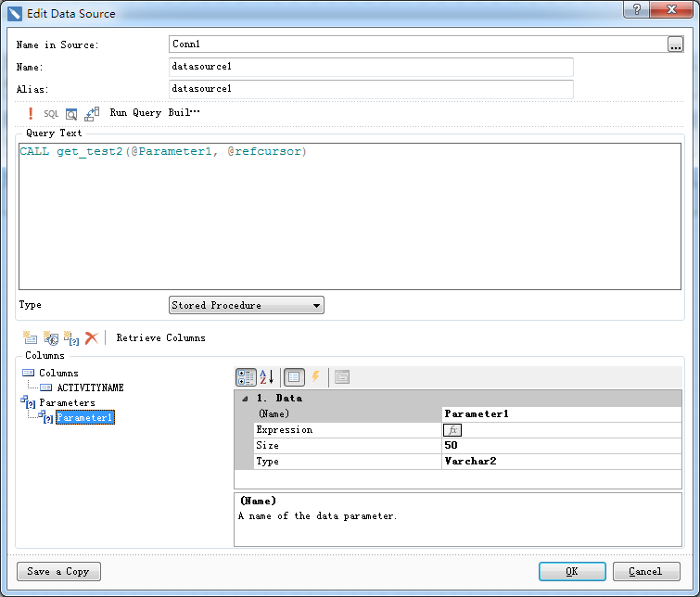Click Retrieve Columns toolbar item
700x597 pixels.
(x=160, y=338)
